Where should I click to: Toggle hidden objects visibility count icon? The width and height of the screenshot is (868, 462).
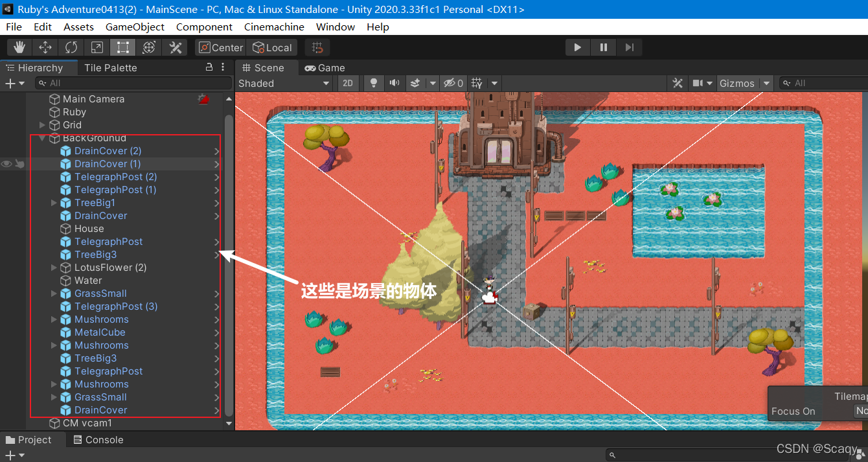(453, 83)
